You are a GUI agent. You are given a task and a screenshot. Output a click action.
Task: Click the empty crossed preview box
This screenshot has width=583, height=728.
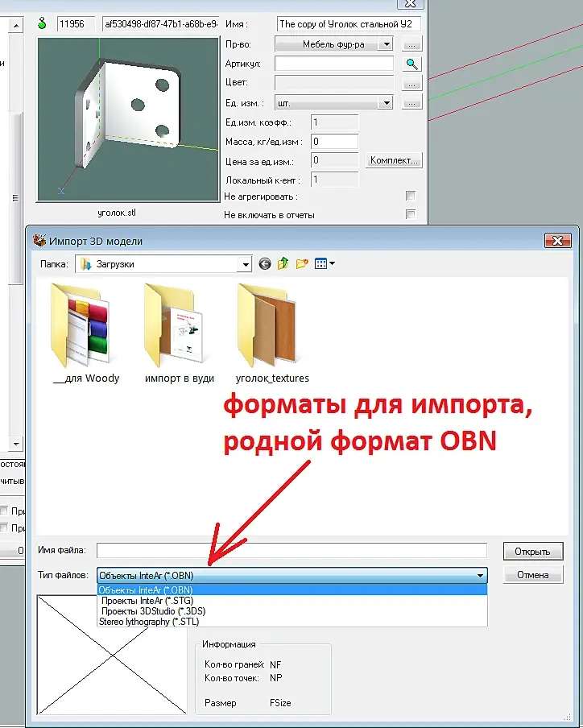(112, 655)
